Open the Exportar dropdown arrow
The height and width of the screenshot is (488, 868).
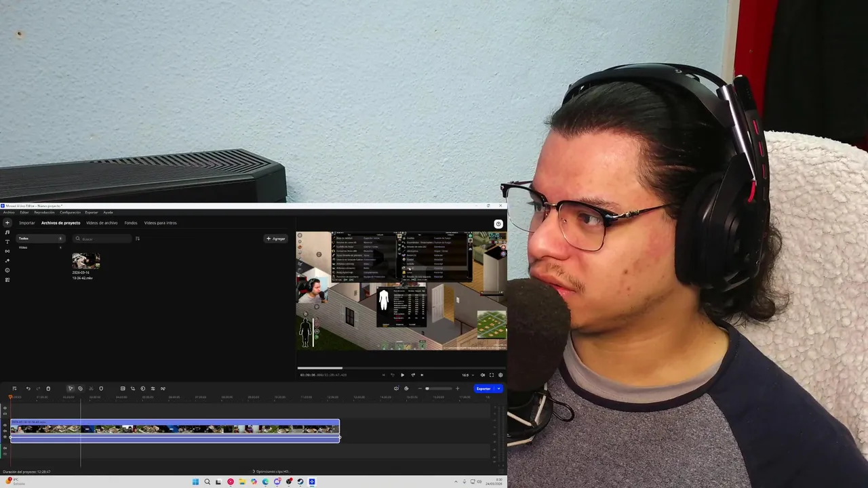click(x=498, y=388)
